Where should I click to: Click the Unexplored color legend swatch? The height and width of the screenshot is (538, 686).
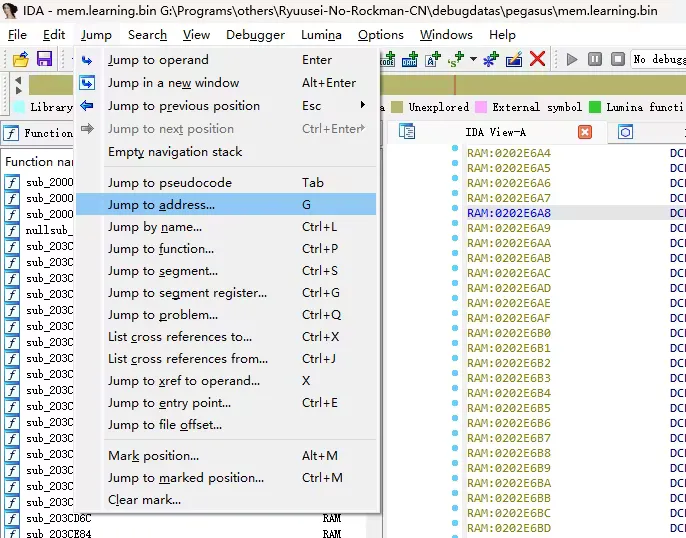point(397,107)
